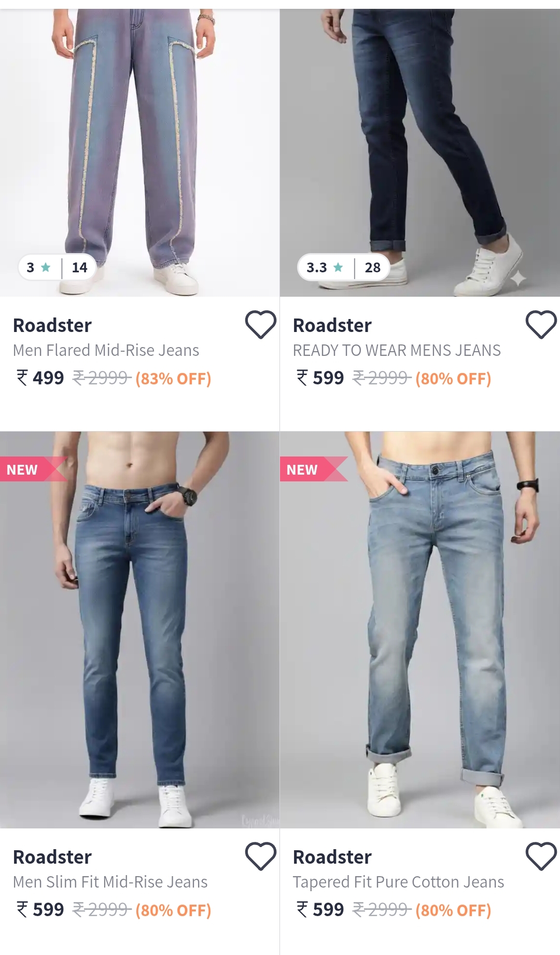Tap heart icon for READY TO WEAR MENS JEANS
560x955 pixels.
541,325
